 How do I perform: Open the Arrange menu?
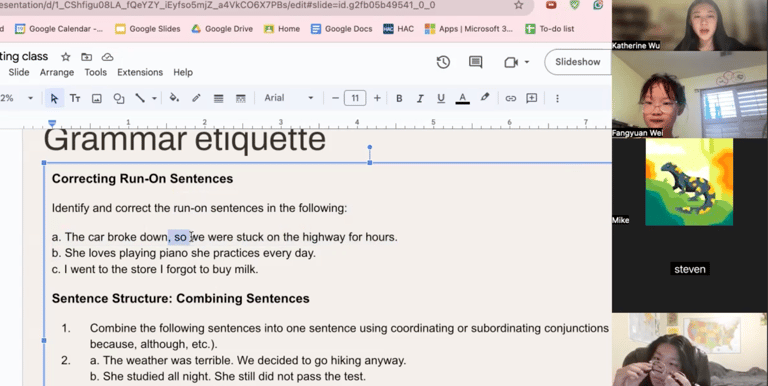coord(57,72)
